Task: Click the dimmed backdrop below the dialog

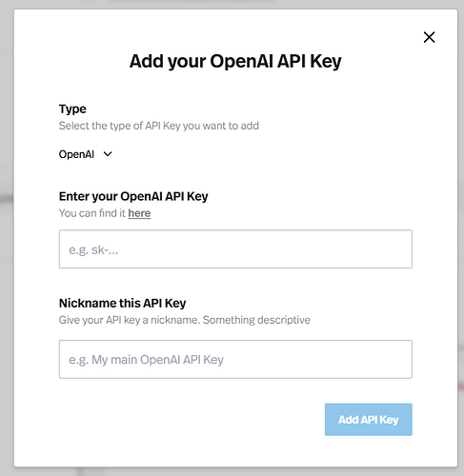Action: tap(232, 471)
